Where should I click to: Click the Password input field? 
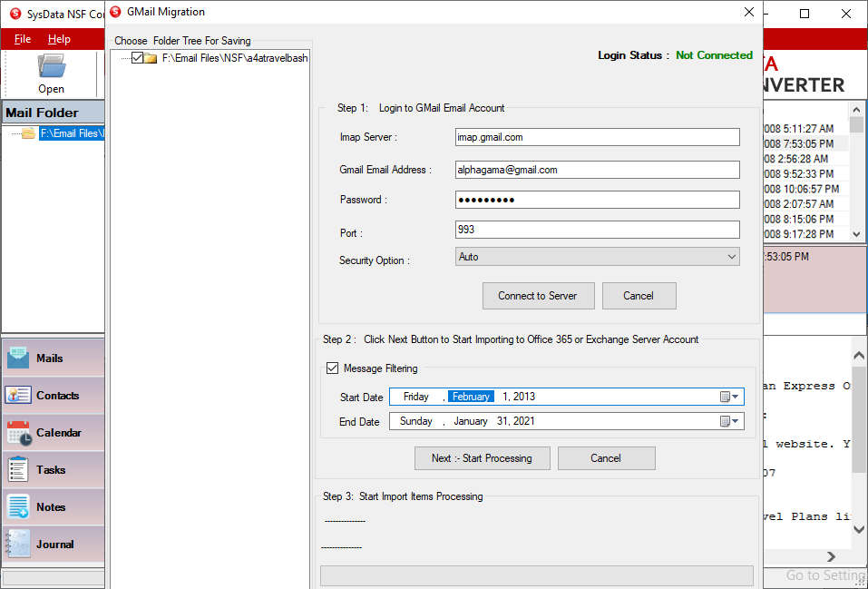tap(598, 200)
